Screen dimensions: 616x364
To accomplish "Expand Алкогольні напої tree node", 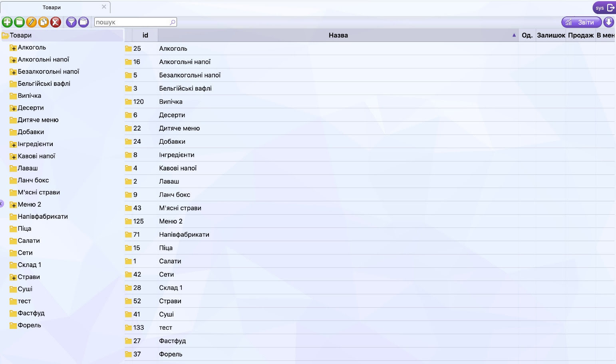I will click(13, 60).
